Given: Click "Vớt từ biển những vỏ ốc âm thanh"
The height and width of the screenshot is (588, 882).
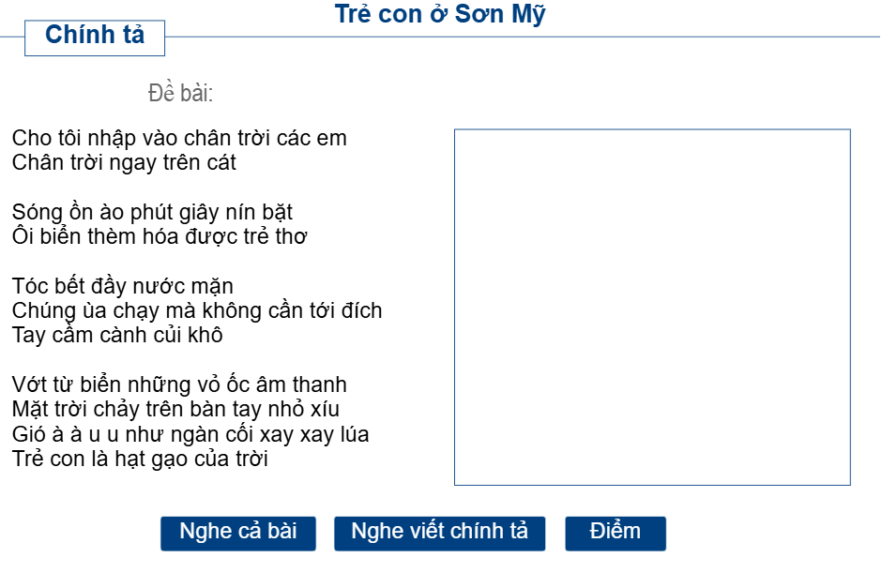Looking at the screenshot, I should [181, 384].
